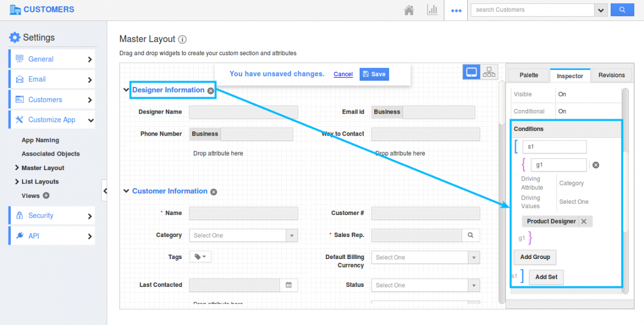Open the Default Billing Currency dropdown
This screenshot has height=325, width=644.
[474, 257]
